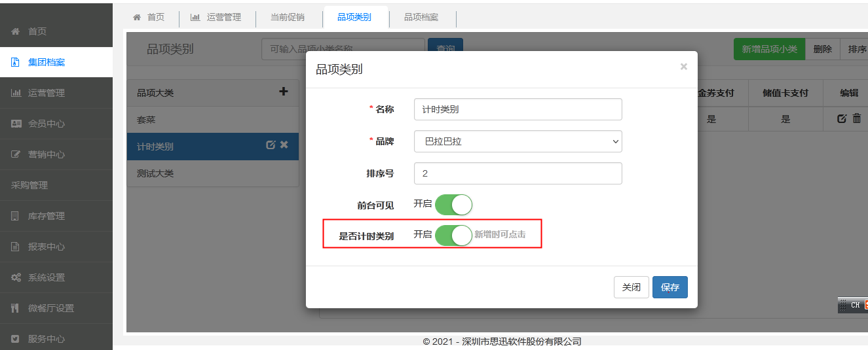The image size is (868, 350).
Task: Click the delete X icon on 计时类别 row
Action: [x=284, y=145]
